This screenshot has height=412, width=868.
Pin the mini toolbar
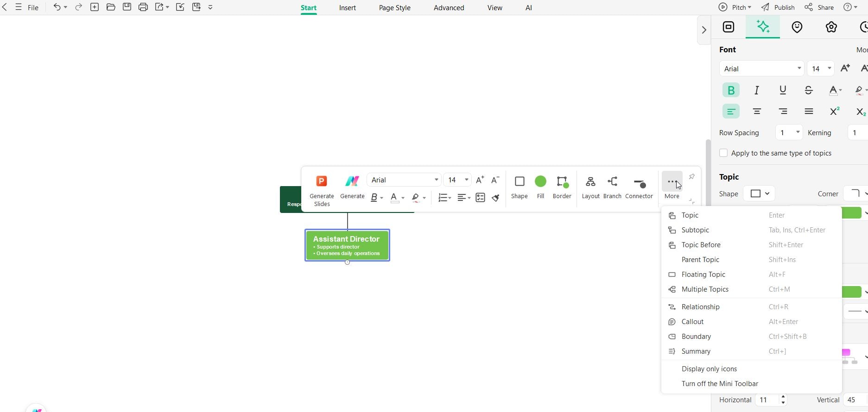(691, 176)
